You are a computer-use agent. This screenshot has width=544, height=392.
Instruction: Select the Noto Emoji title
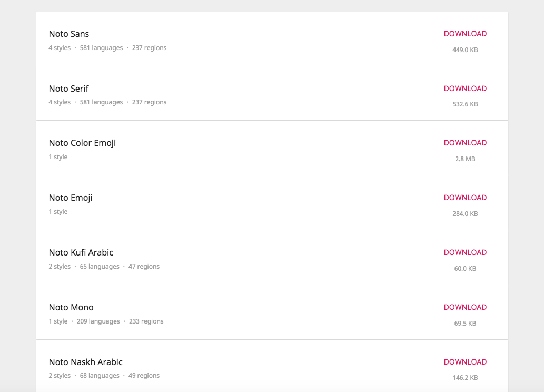(71, 198)
